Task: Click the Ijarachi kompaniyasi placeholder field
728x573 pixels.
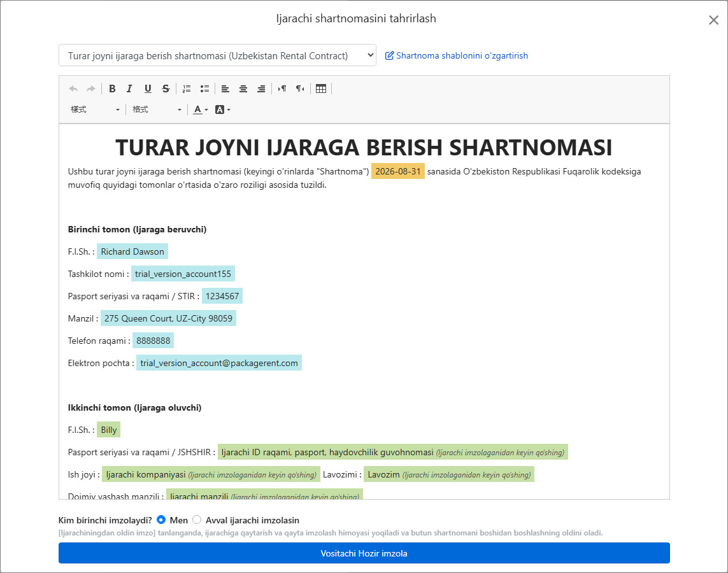Action: pos(211,474)
